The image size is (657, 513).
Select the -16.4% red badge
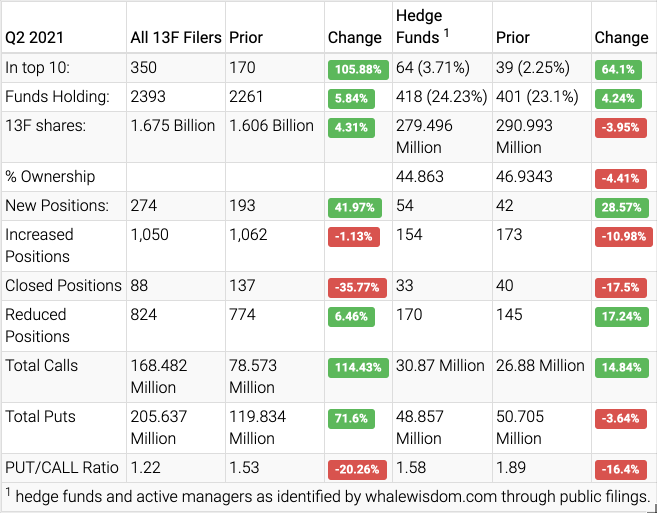pyautogui.click(x=618, y=468)
